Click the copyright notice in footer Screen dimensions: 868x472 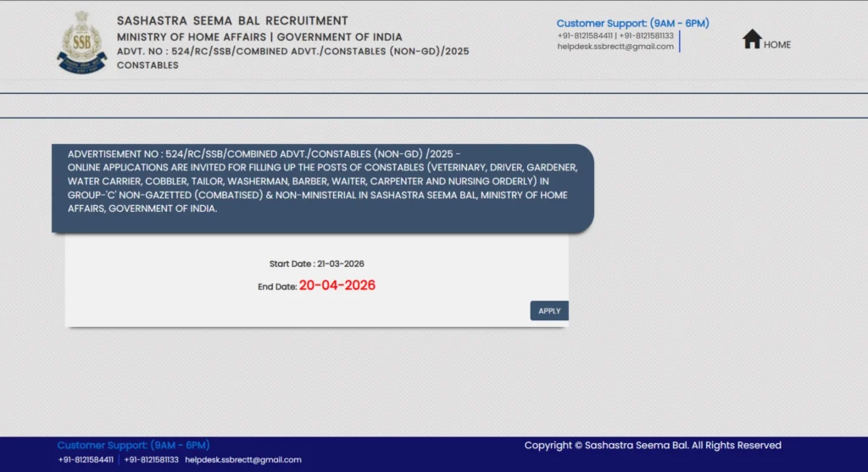[653, 446]
